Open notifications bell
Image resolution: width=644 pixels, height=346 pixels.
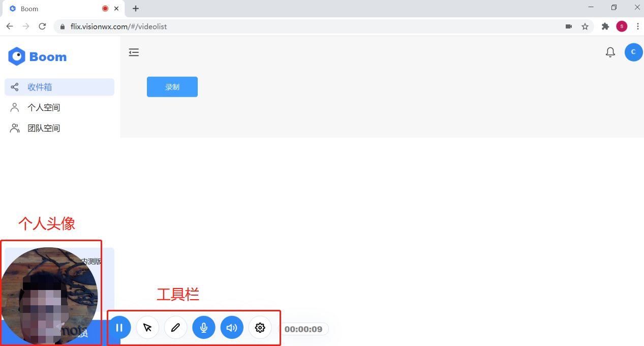[610, 52]
